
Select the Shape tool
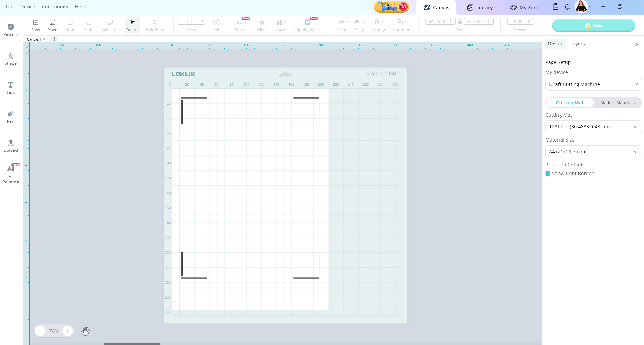tap(11, 59)
